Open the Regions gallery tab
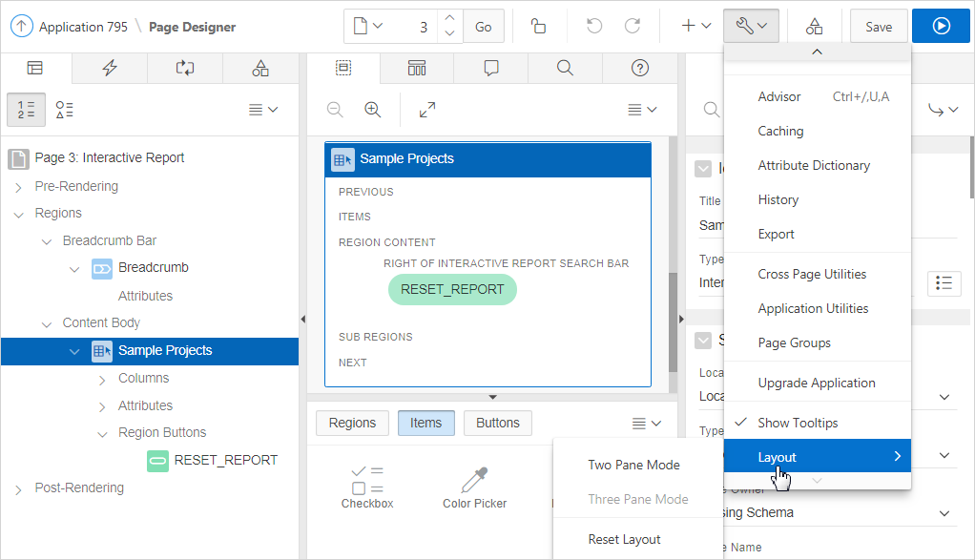This screenshot has width=975, height=560. click(x=352, y=424)
